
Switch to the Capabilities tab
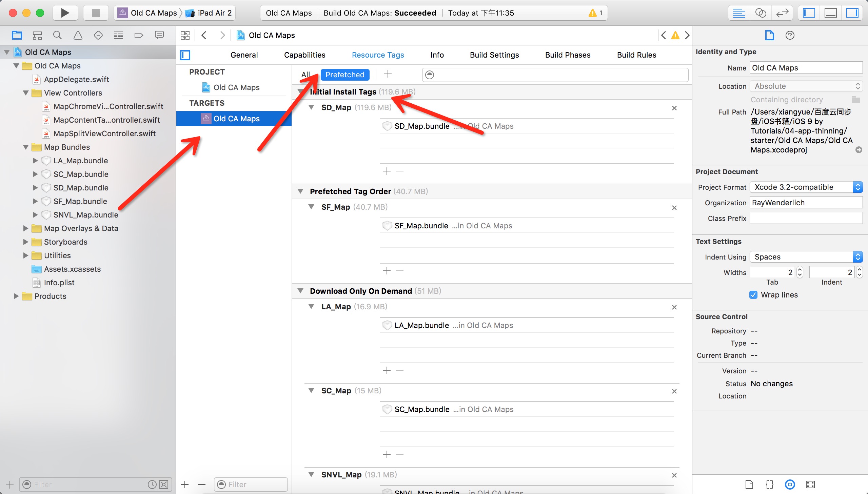(304, 55)
